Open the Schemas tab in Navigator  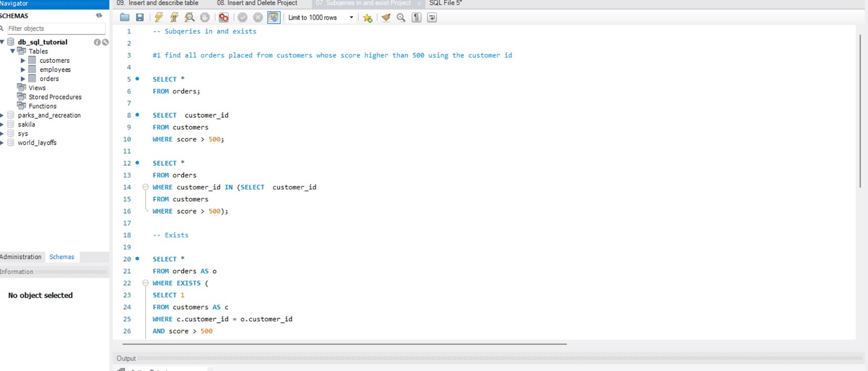[62, 257]
